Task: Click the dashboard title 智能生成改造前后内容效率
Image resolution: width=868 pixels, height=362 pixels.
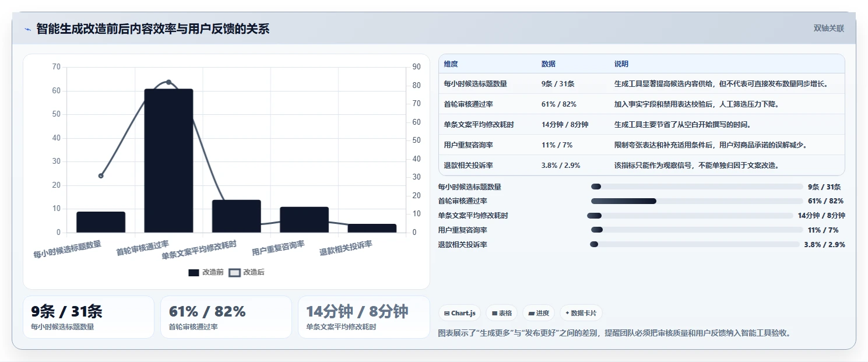Action: [x=153, y=29]
